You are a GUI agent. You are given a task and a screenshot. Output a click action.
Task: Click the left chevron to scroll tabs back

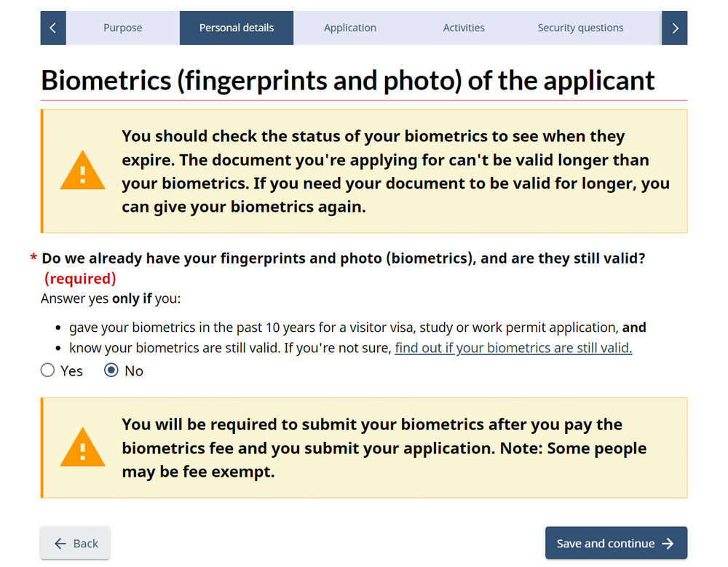53,28
